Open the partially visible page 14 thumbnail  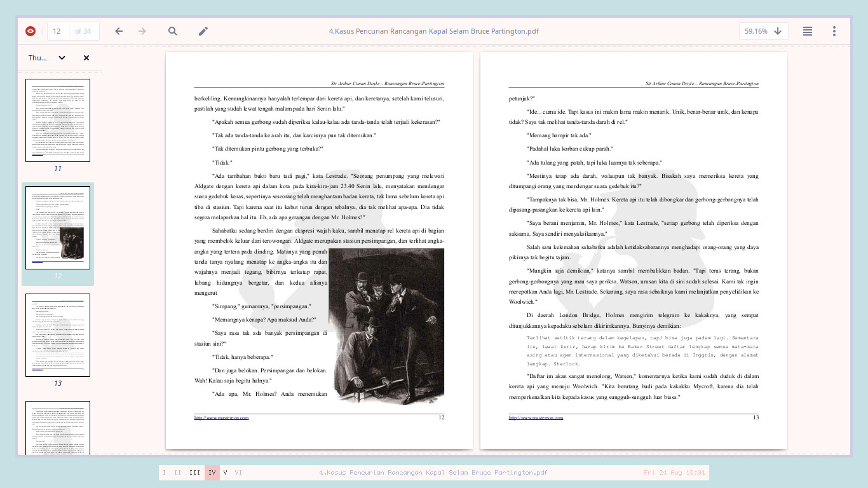[x=58, y=428]
